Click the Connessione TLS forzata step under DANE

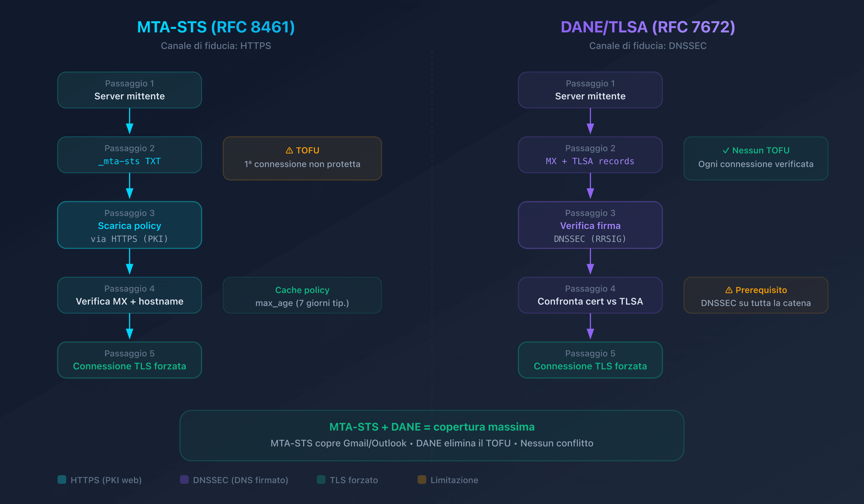pos(590,360)
